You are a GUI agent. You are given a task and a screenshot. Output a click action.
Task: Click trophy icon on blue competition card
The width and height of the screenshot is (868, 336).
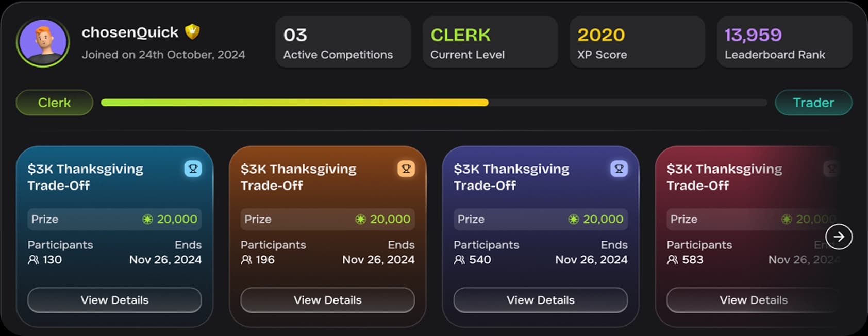pyautogui.click(x=193, y=169)
